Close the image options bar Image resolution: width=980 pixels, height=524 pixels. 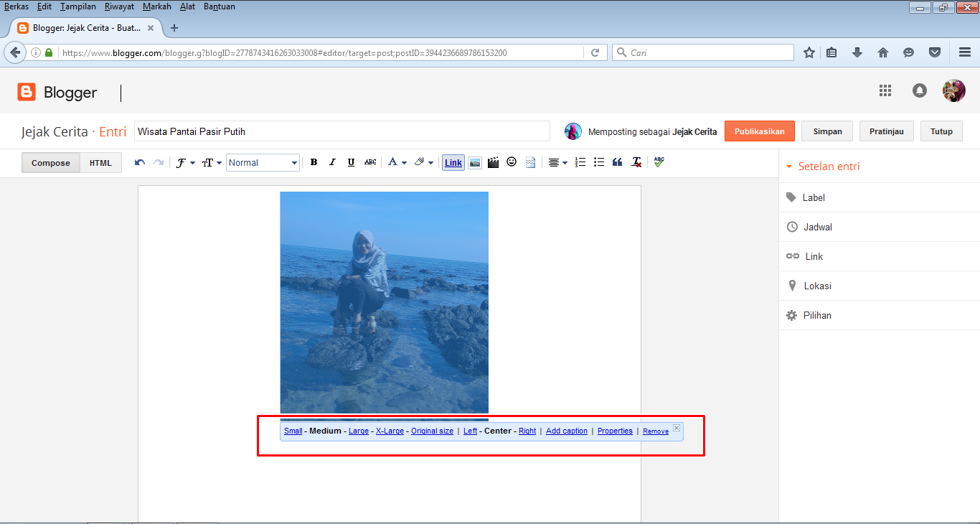pos(677,428)
